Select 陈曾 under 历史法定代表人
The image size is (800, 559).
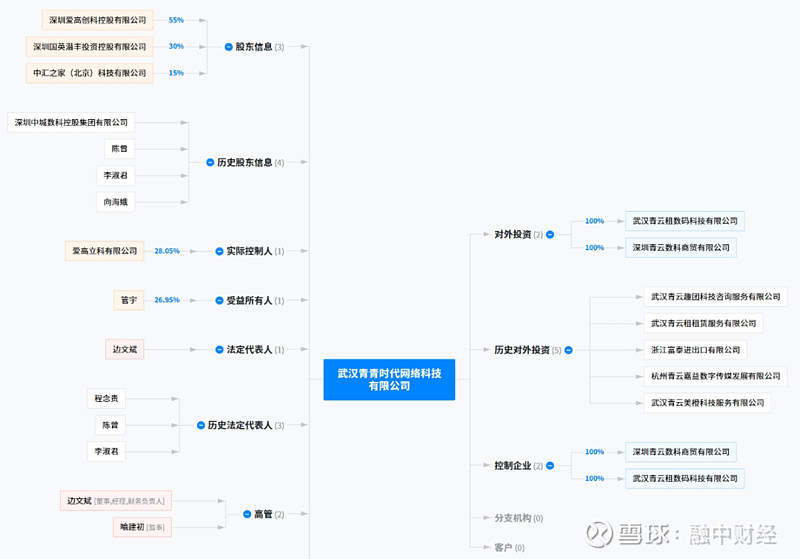110,425
